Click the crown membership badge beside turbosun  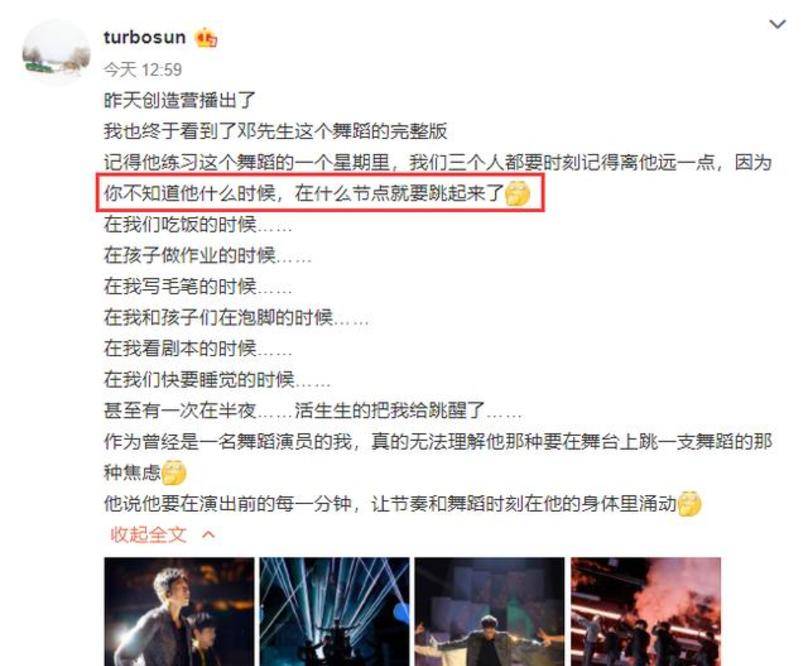206,38
